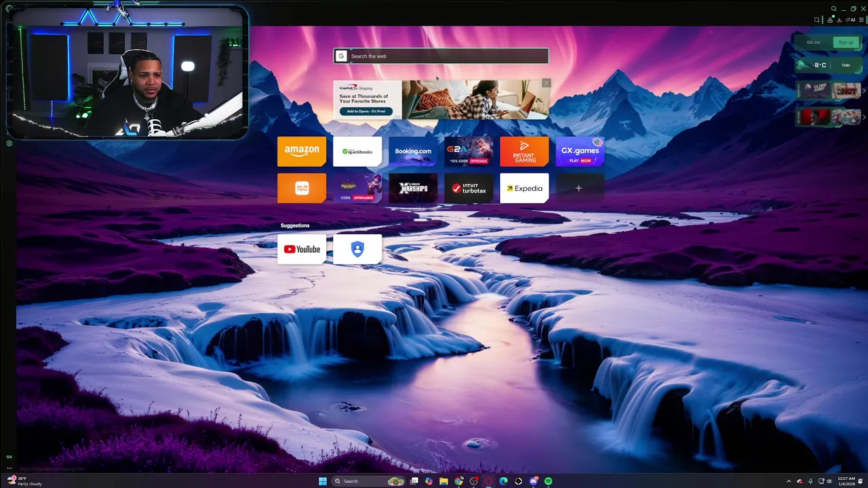Image resolution: width=868 pixels, height=488 pixels.
Task: Open the Temu speed dial tile
Action: pyautogui.click(x=302, y=188)
